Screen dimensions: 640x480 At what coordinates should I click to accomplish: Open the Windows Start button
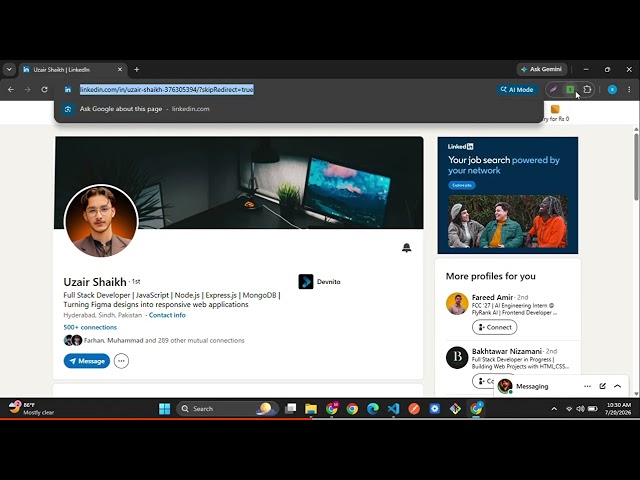(164, 409)
